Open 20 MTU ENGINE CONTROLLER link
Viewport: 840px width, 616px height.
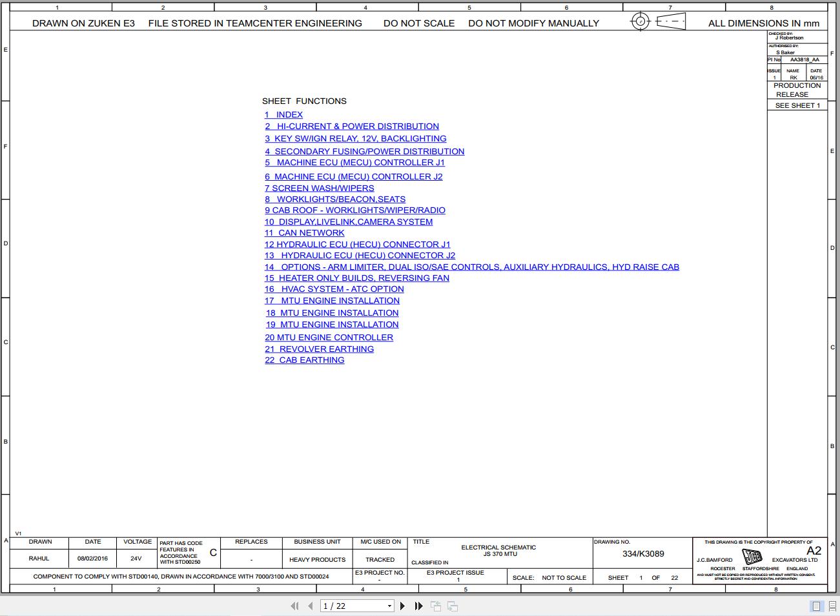[x=329, y=337]
